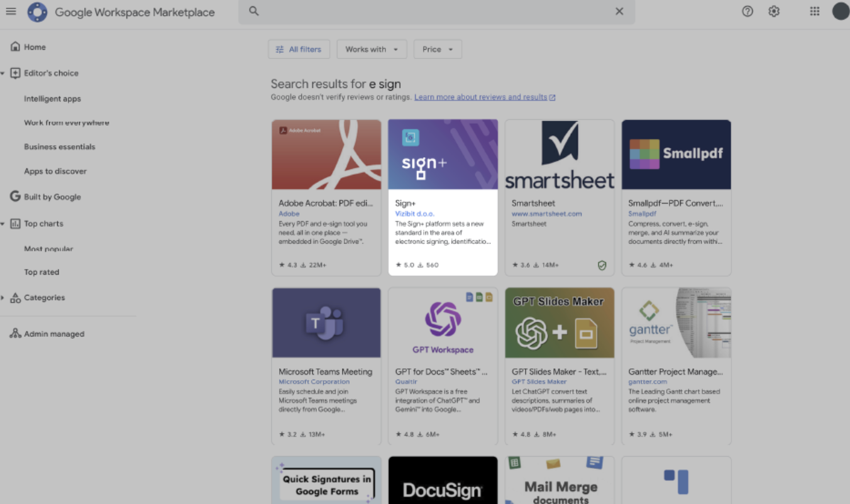Click the Smartsheet verified shield badge

point(602,265)
